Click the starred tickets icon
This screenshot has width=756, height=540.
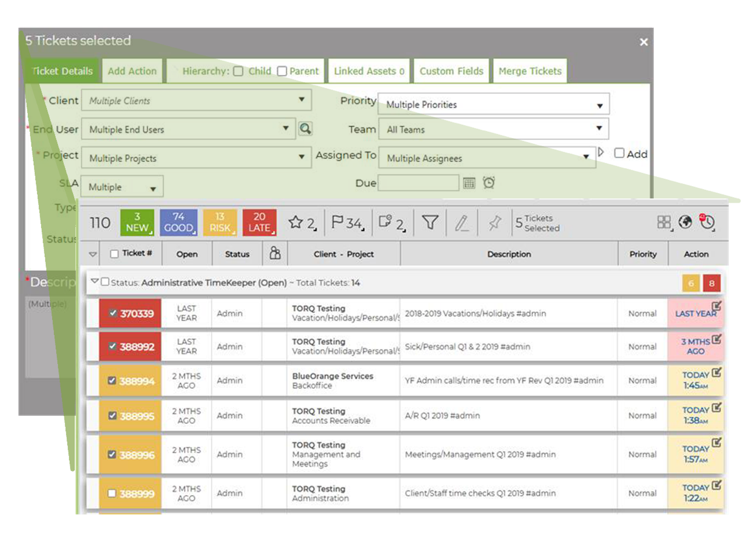coord(298,221)
